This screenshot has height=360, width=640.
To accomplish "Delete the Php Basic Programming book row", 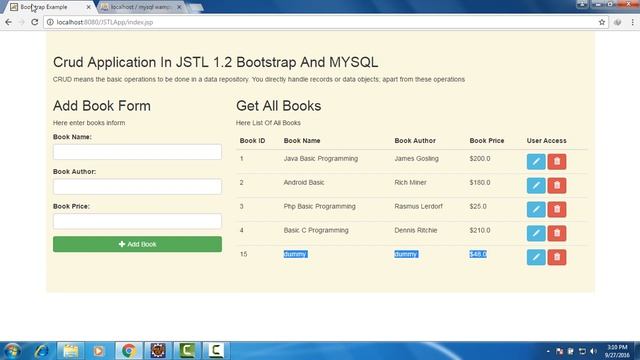I will (557, 209).
